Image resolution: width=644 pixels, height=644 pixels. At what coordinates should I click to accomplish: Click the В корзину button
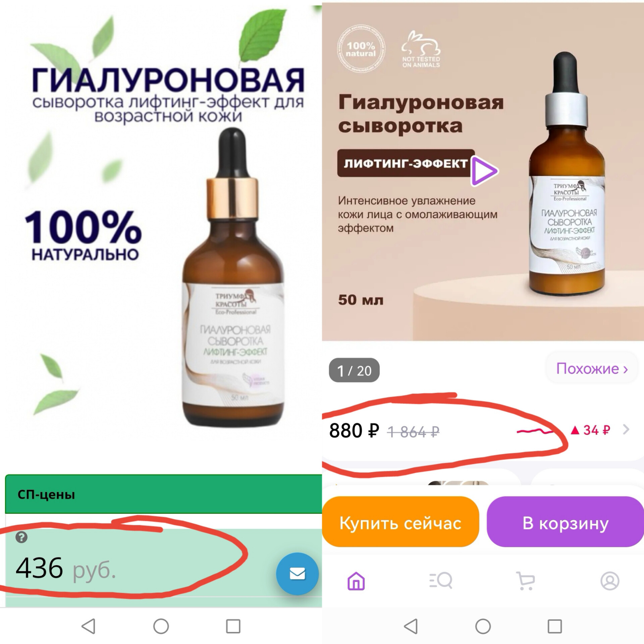coord(565,523)
